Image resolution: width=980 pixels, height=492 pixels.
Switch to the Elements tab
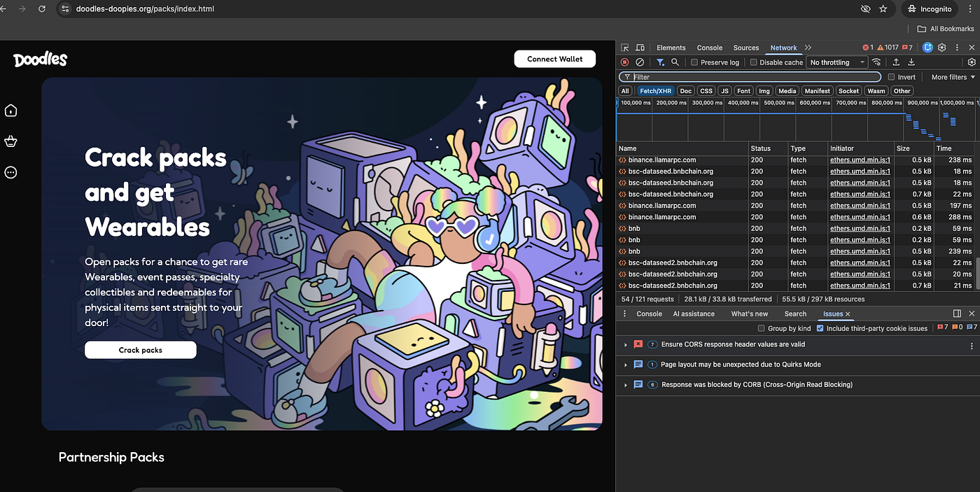click(x=671, y=48)
